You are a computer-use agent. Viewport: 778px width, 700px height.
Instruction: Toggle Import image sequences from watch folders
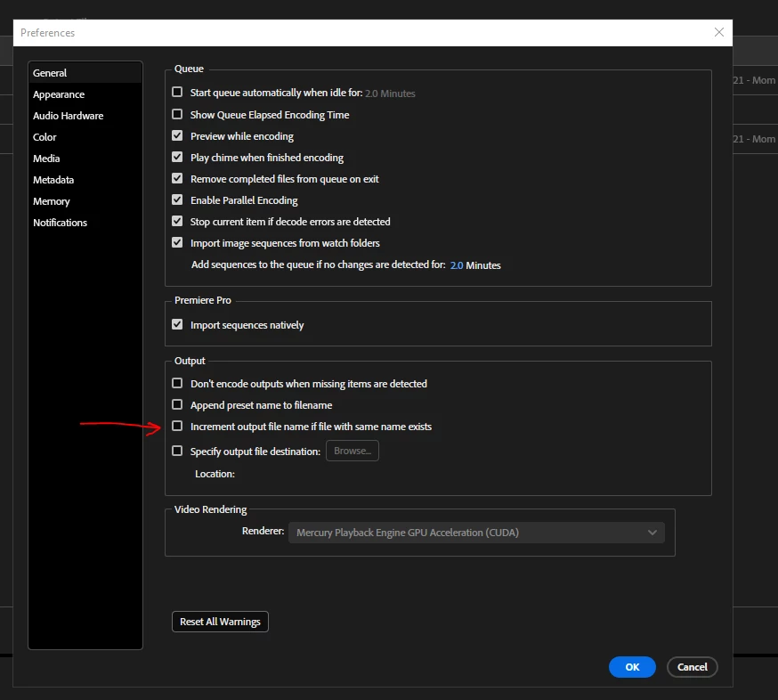point(177,242)
